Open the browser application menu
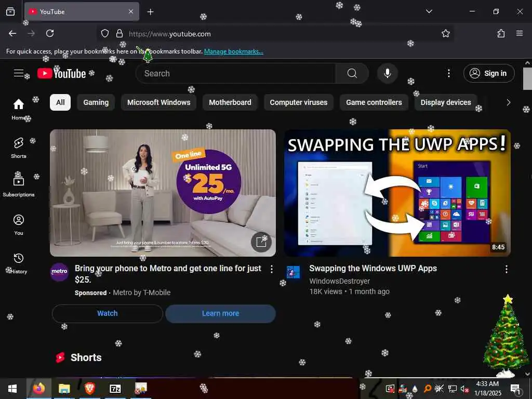Image resolution: width=532 pixels, height=399 pixels. coord(519,33)
